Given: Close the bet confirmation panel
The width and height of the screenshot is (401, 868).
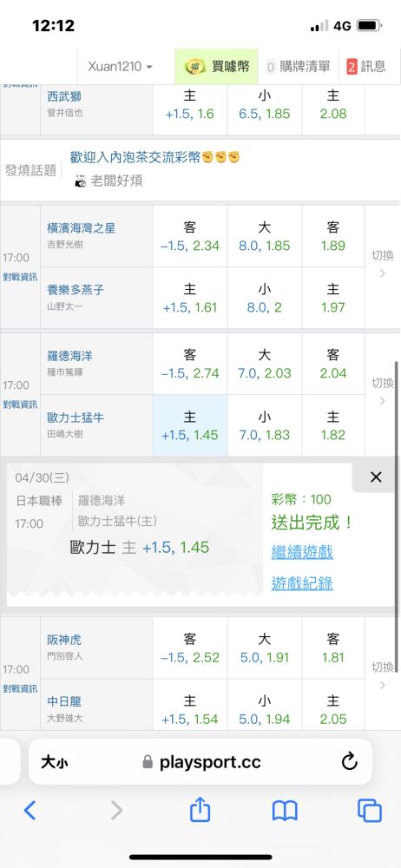Looking at the screenshot, I should [376, 477].
